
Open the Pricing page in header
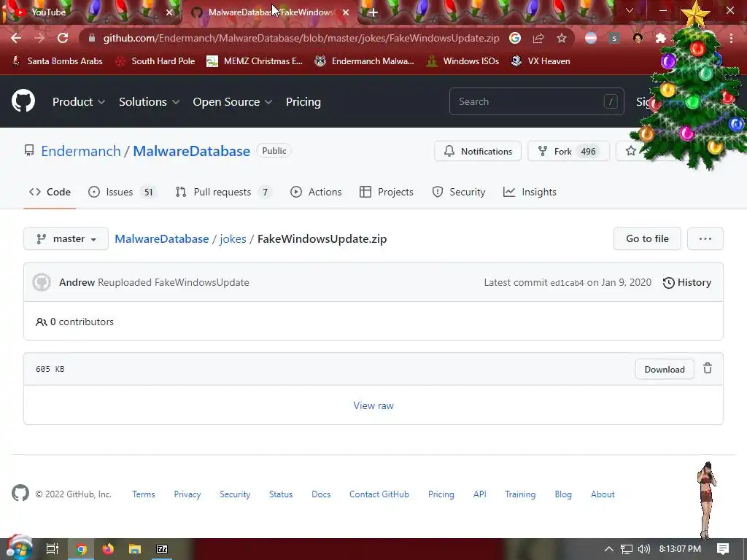(303, 101)
